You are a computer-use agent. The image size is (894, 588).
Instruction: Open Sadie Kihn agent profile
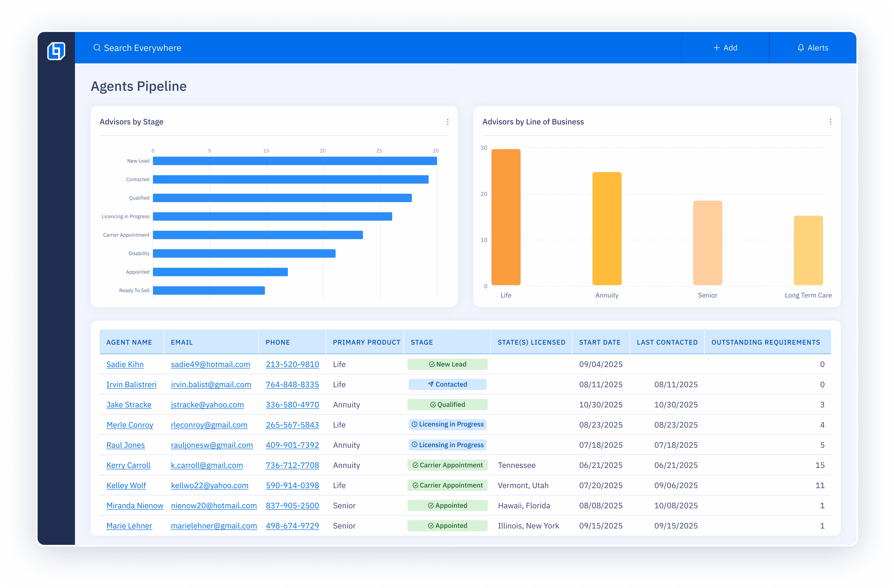[x=125, y=364]
